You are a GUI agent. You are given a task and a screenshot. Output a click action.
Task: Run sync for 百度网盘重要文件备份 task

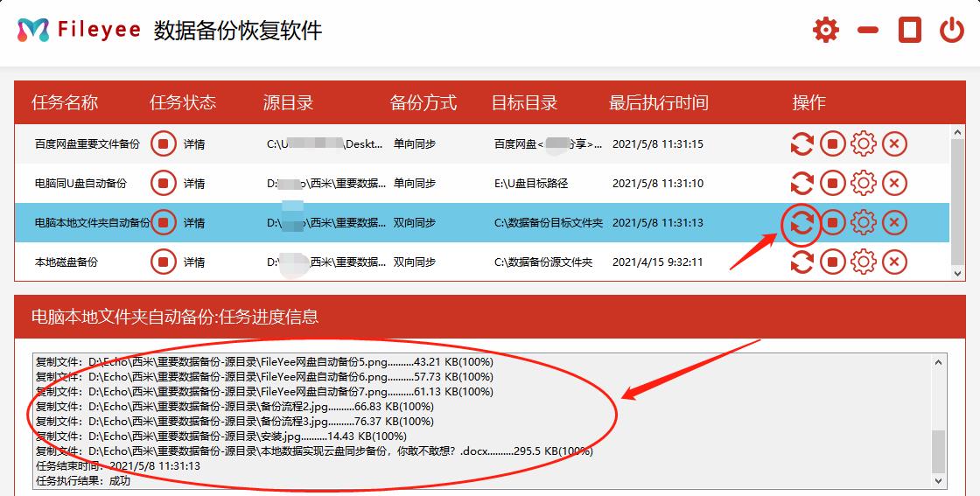tap(801, 143)
